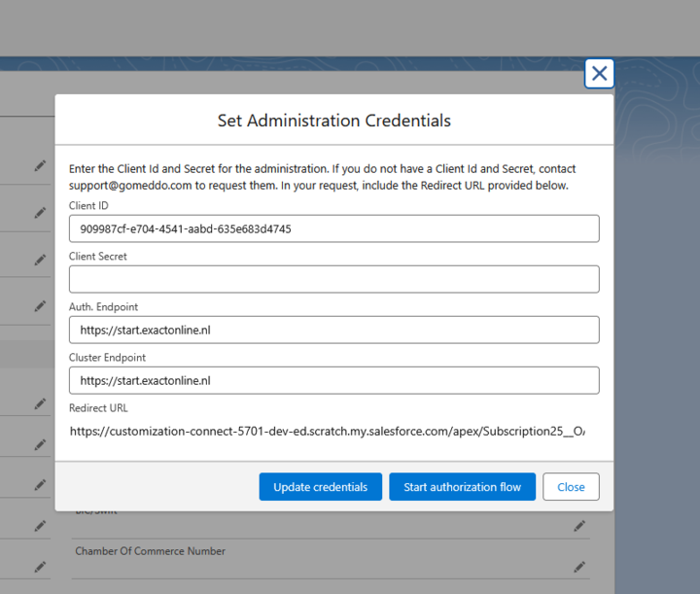Click into the empty Client Secret field
Viewport: 700px width, 594px height.
click(x=333, y=279)
